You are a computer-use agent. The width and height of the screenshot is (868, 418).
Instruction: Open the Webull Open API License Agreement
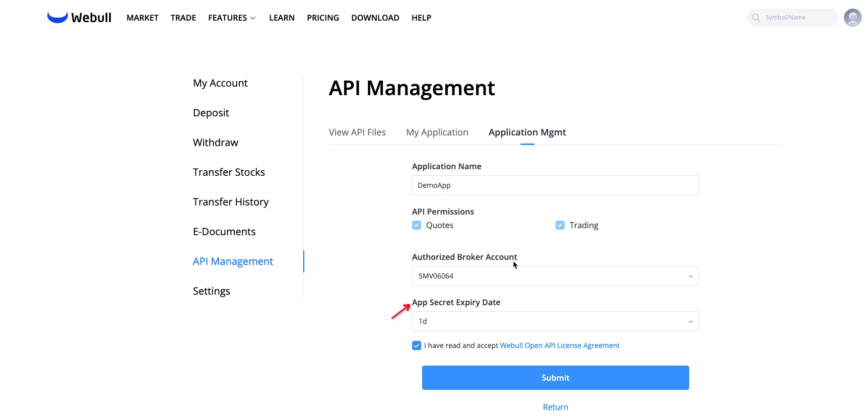[559, 345]
